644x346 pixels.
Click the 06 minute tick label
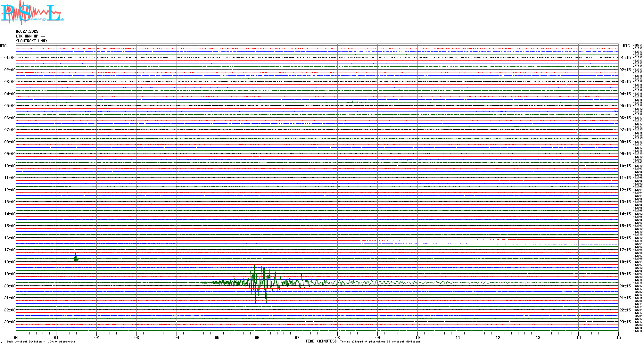[x=257, y=337]
